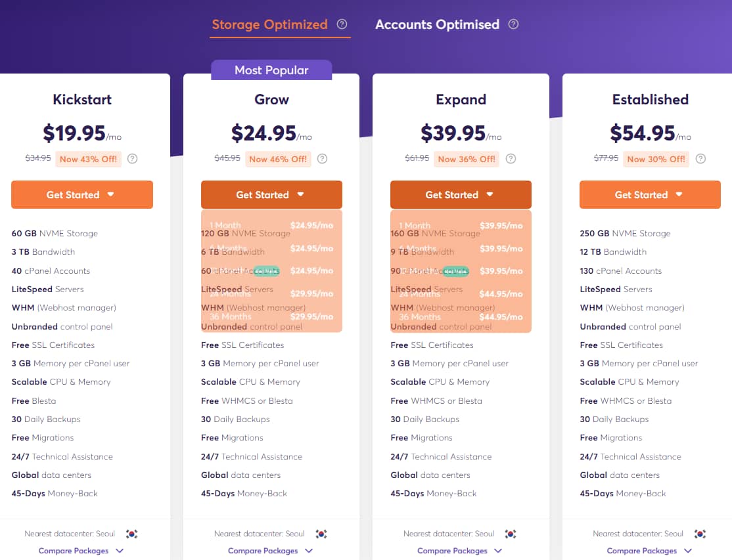
Task: Open Get Started dropdown for Established plan
Action: [x=650, y=195]
